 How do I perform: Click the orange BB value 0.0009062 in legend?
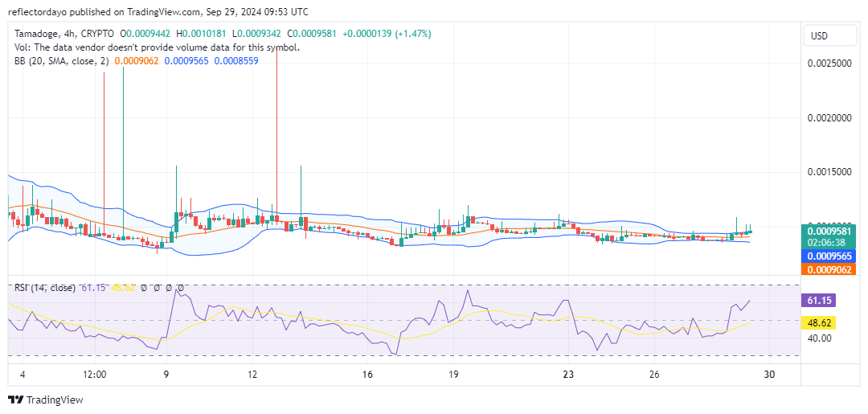[137, 61]
